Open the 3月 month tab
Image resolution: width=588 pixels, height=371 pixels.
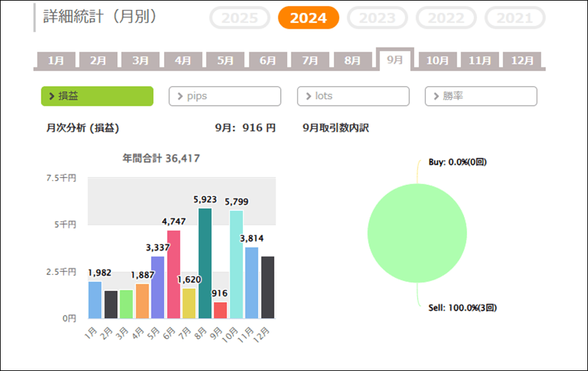(140, 61)
